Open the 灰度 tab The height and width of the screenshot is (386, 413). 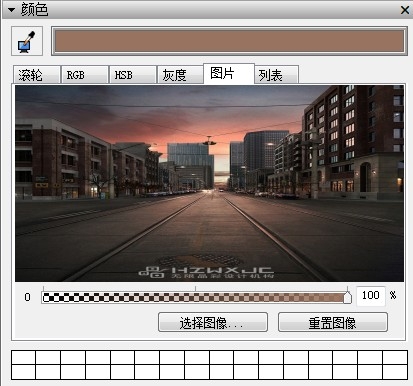tap(180, 75)
